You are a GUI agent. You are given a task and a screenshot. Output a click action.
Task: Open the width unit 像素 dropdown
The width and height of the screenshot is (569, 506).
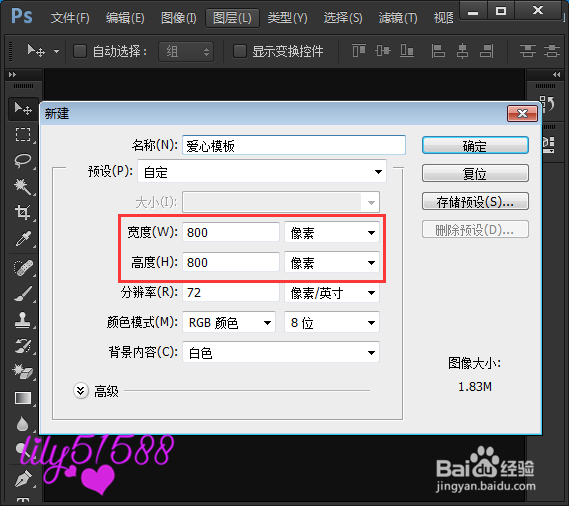(x=332, y=232)
